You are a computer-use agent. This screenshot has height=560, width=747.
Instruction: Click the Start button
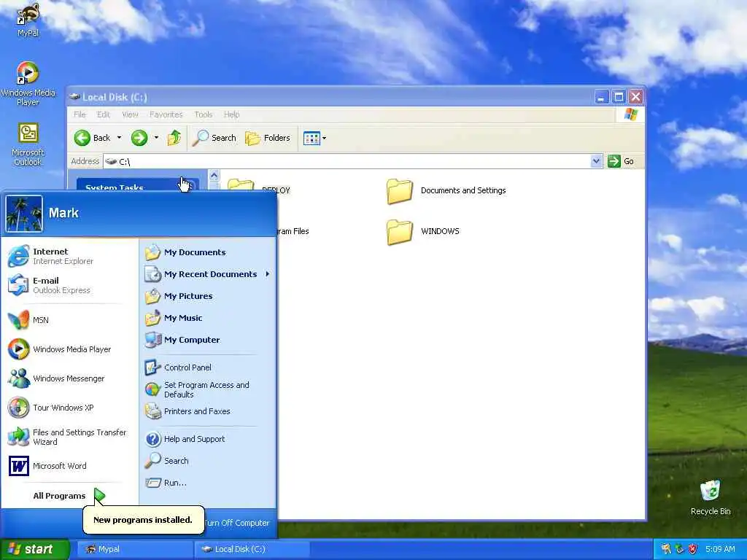[34, 550]
